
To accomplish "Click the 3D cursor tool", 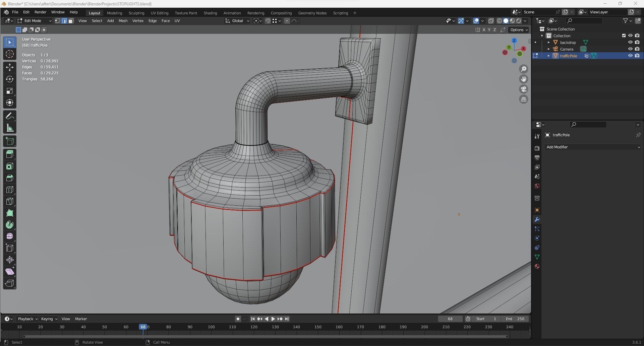I will point(10,54).
